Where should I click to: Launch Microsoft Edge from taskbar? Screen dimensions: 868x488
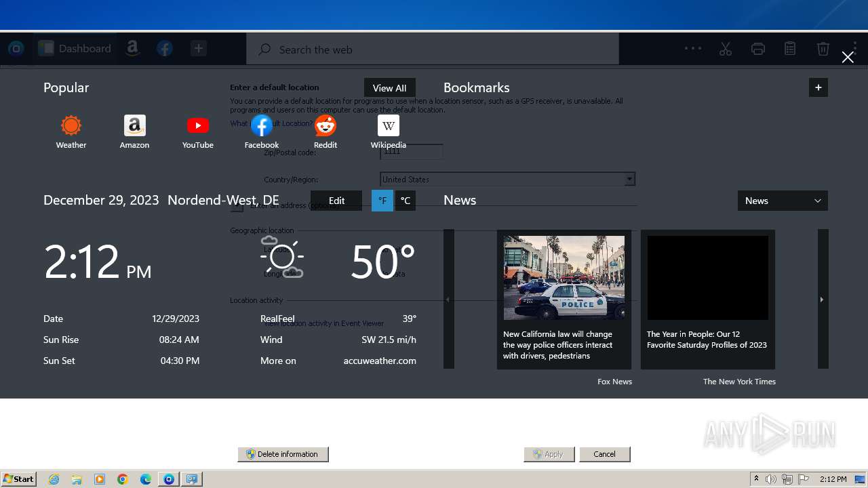(x=146, y=479)
